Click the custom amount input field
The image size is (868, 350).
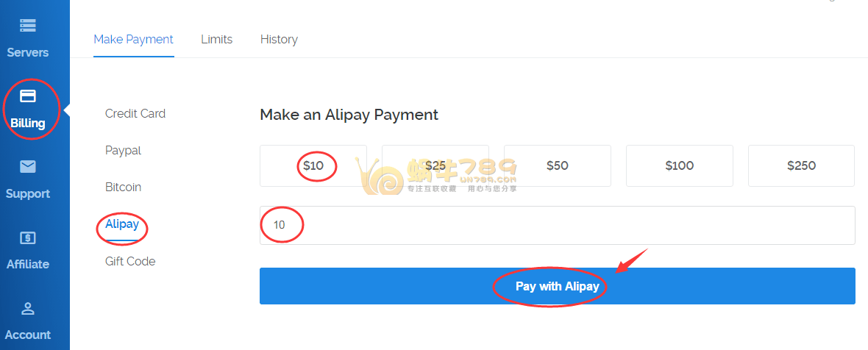(x=558, y=225)
